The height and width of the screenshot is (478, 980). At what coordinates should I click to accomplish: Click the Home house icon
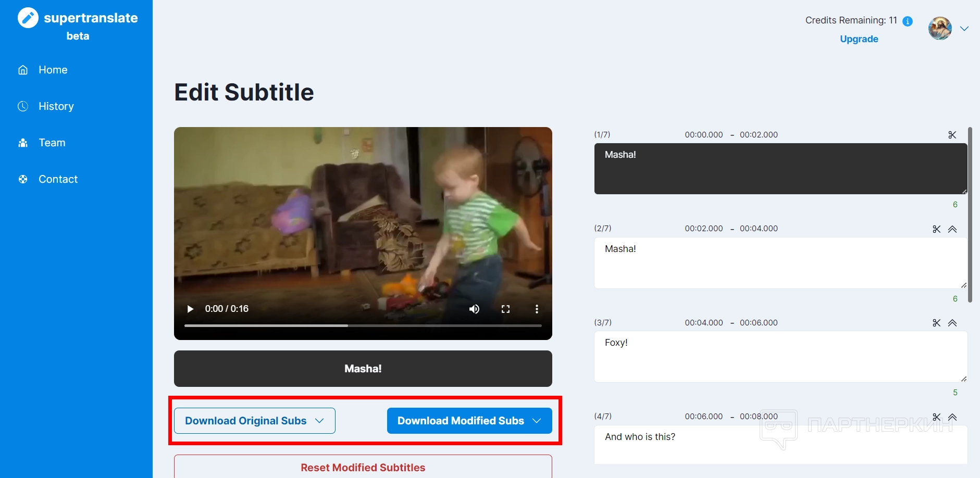click(23, 70)
